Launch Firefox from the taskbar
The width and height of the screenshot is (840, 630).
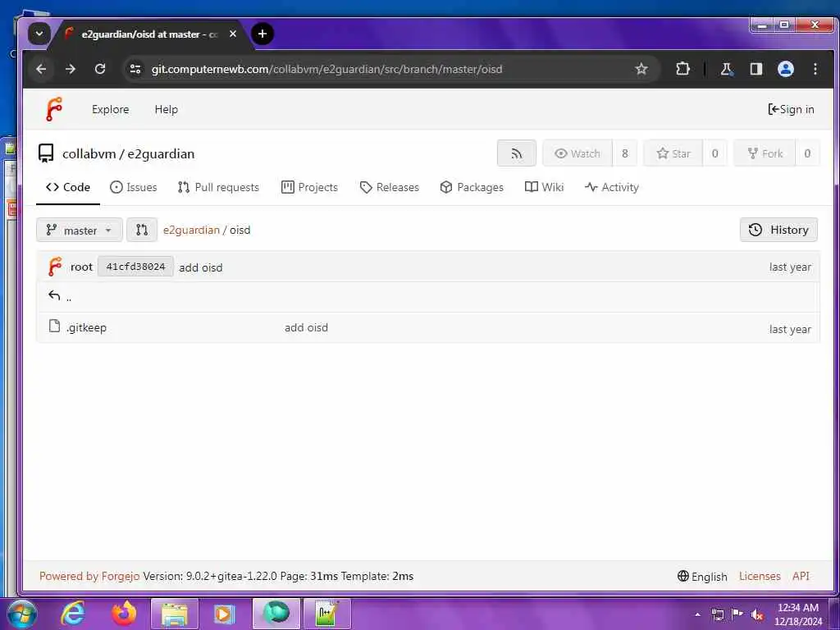124,614
